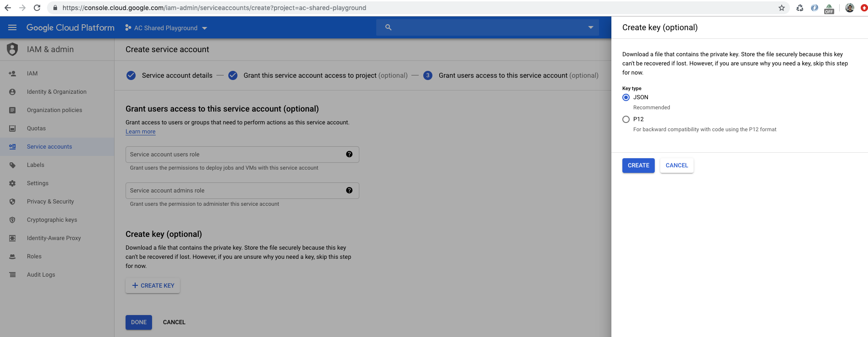This screenshot has width=868, height=337.
Task: Click the Organization policies list icon
Action: click(12, 110)
